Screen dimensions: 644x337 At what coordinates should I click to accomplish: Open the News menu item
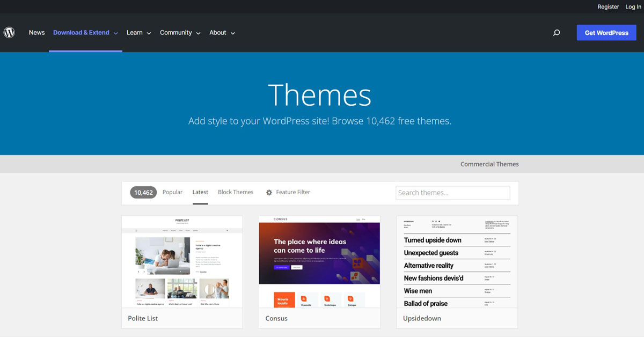pos(37,33)
